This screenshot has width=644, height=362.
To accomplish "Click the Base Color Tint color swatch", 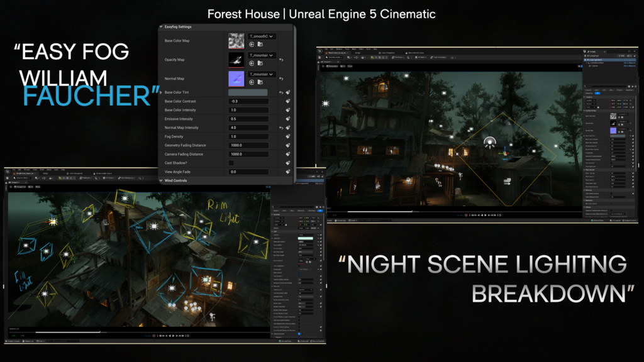I will tap(248, 91).
